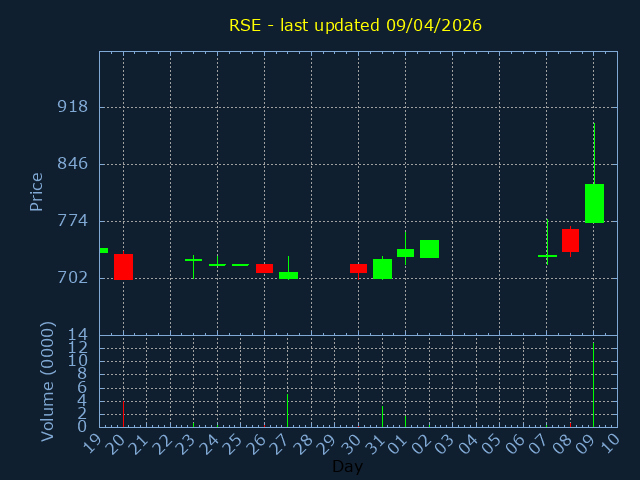Click the green candlestick on day 31
This screenshot has height=480, width=640.
click(382, 268)
